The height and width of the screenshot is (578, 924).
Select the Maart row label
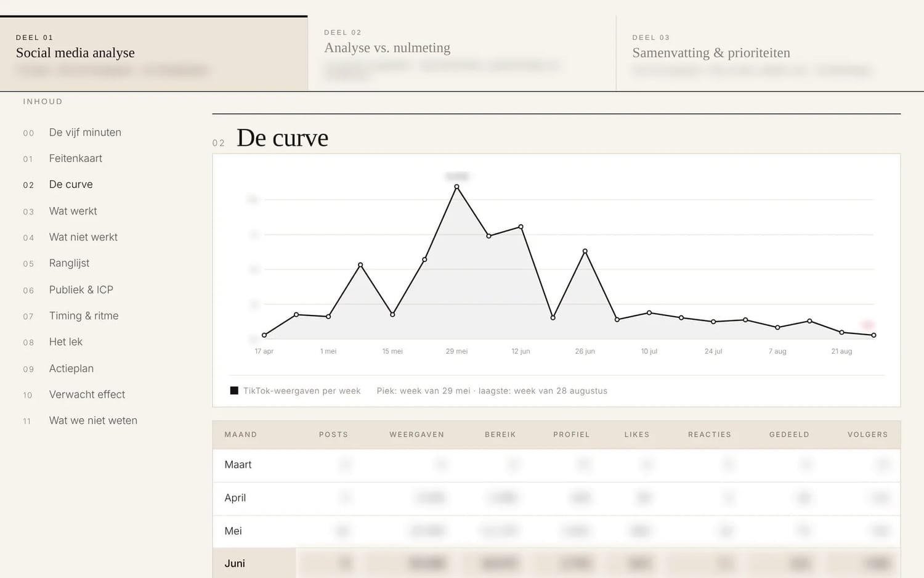click(238, 465)
